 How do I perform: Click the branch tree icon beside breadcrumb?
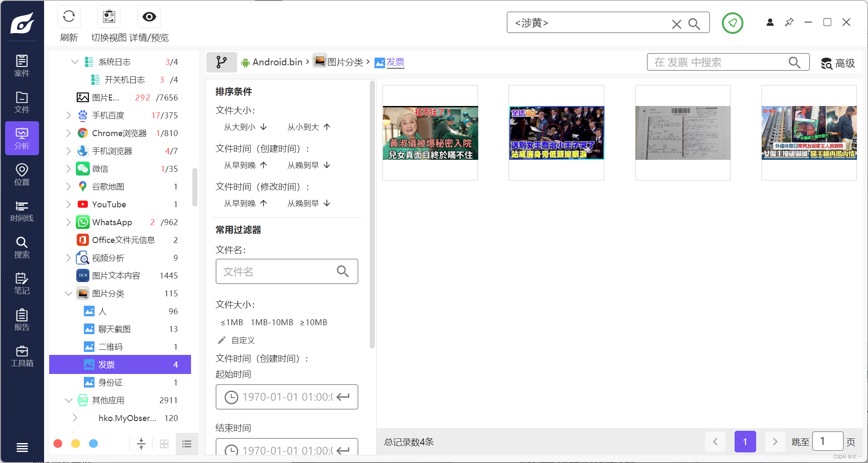coord(221,62)
